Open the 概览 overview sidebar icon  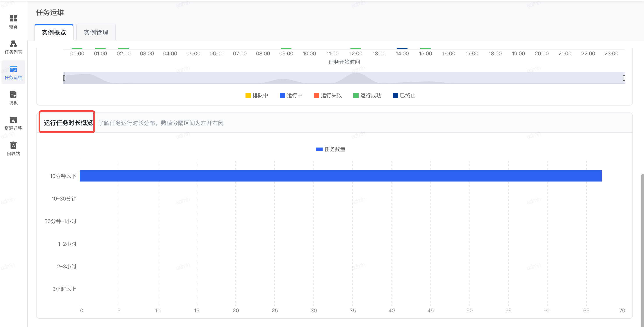coord(13,18)
